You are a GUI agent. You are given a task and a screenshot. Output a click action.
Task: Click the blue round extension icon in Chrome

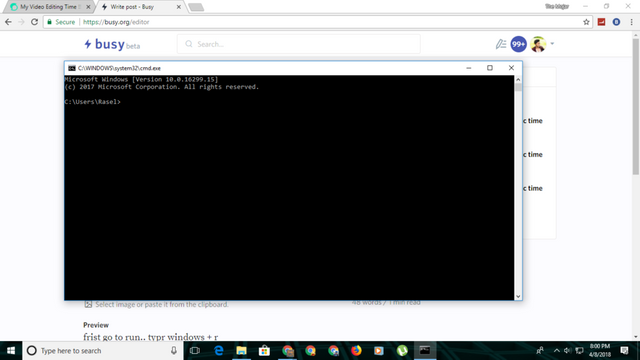click(616, 22)
